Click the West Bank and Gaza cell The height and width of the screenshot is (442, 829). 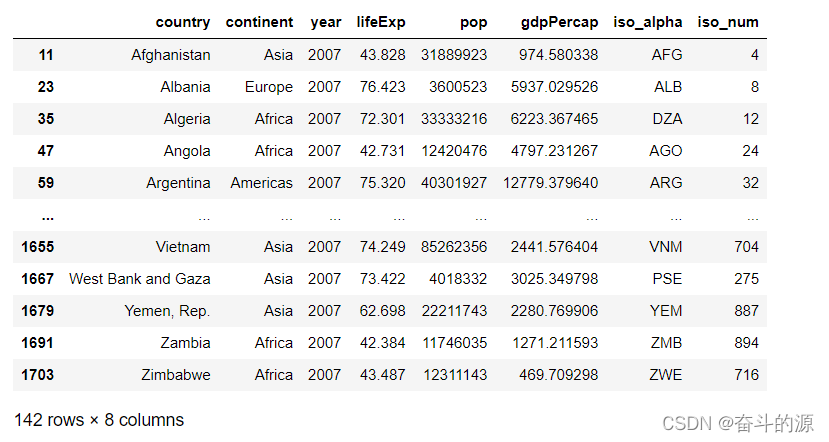point(140,279)
